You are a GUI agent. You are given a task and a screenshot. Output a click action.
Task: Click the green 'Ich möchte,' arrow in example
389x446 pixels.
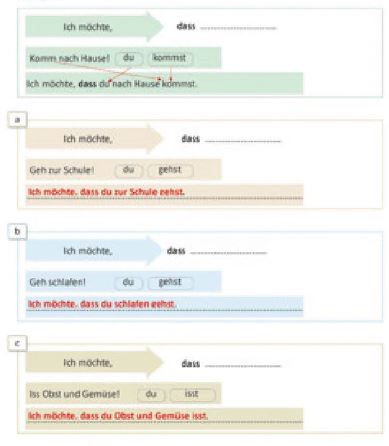pos(94,27)
